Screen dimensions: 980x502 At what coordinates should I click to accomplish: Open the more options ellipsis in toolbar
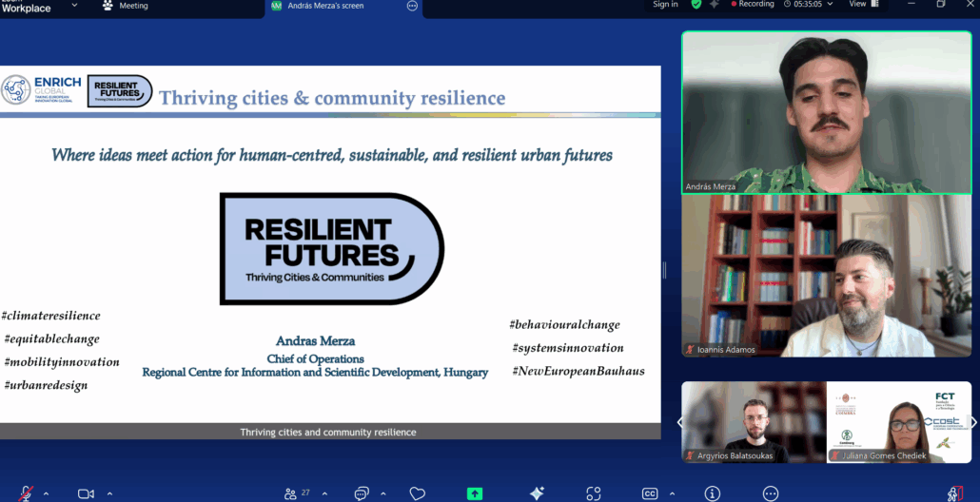[771, 493]
